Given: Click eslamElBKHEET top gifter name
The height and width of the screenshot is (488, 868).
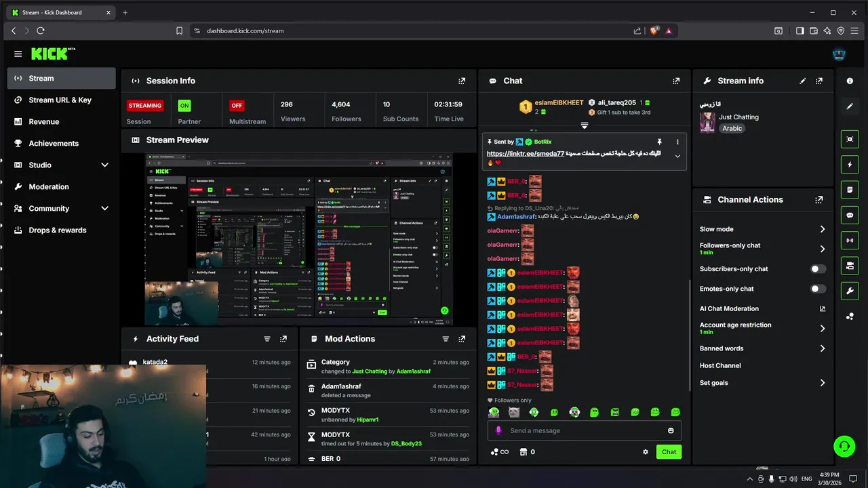Looking at the screenshot, I should (559, 102).
